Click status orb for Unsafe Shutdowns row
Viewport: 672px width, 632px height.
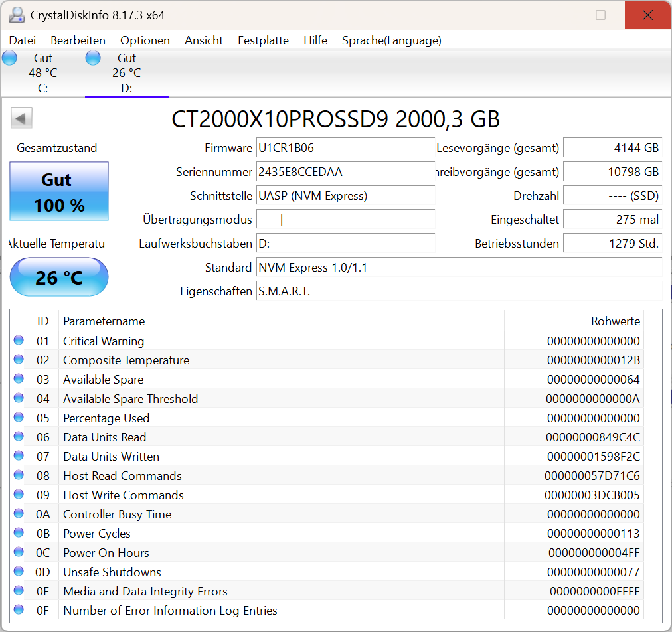pos(19,572)
